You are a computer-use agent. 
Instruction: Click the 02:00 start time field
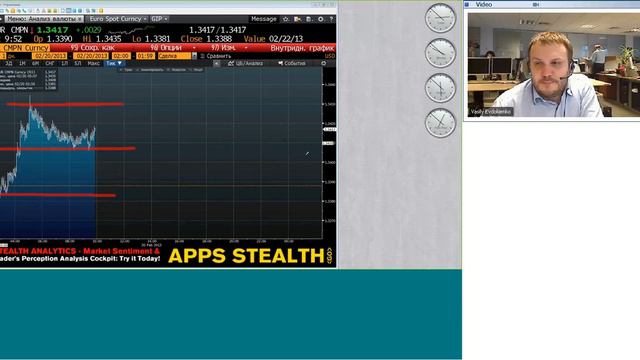point(121,56)
